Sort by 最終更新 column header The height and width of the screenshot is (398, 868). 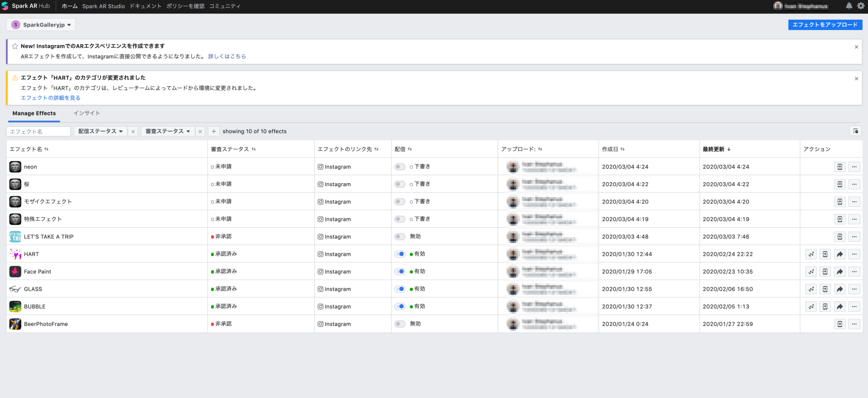click(x=717, y=149)
